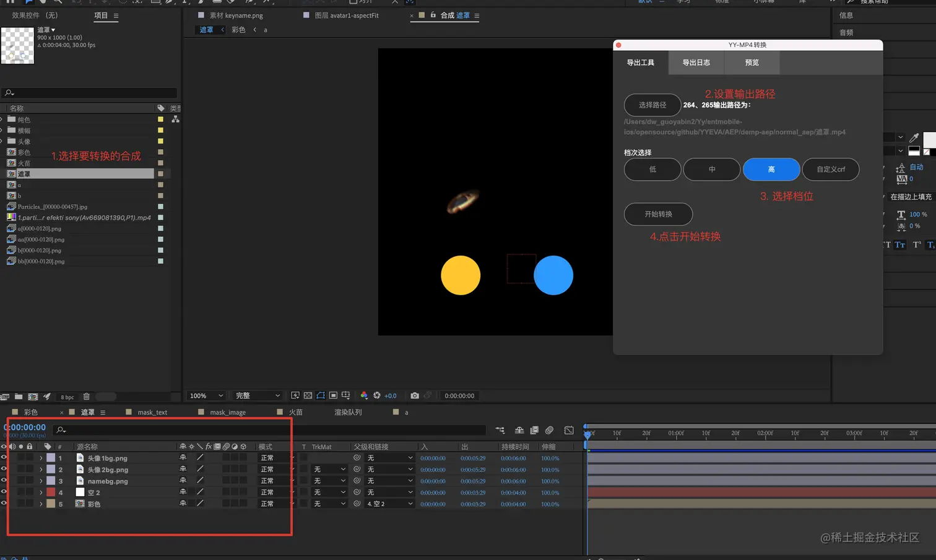936x560 pixels.
Task: Toggle the quality switch for namebg.png
Action: pyautogui.click(x=200, y=481)
